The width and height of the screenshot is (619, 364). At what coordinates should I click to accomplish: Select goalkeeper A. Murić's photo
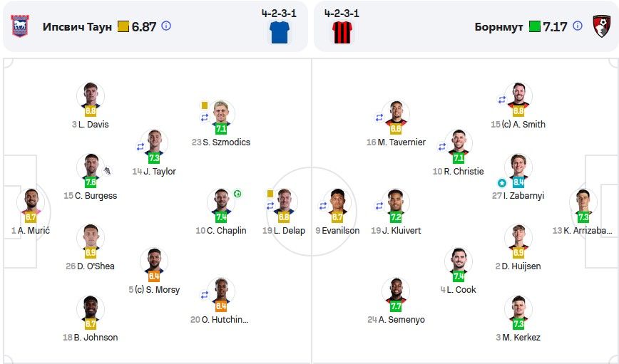click(30, 201)
